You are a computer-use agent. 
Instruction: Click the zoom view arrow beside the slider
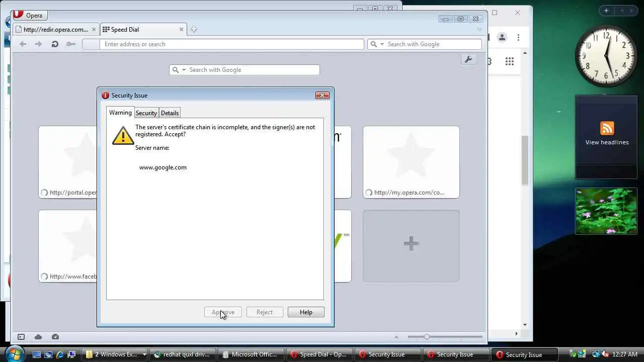(x=396, y=337)
